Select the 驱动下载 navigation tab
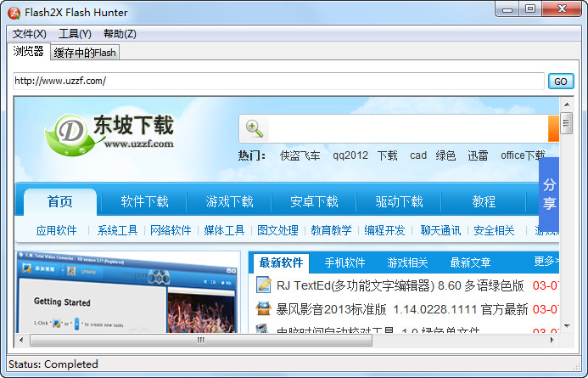588x378 pixels. [x=399, y=202]
